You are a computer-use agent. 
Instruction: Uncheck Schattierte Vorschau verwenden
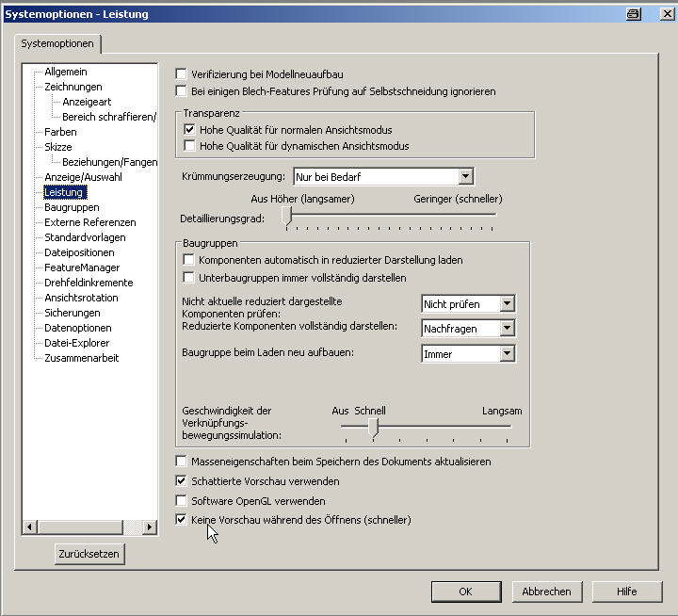[181, 481]
